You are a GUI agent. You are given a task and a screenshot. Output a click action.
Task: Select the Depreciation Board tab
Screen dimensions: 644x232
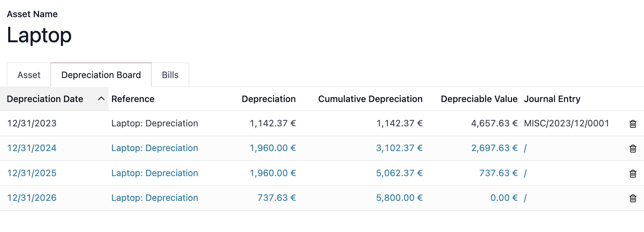(101, 75)
